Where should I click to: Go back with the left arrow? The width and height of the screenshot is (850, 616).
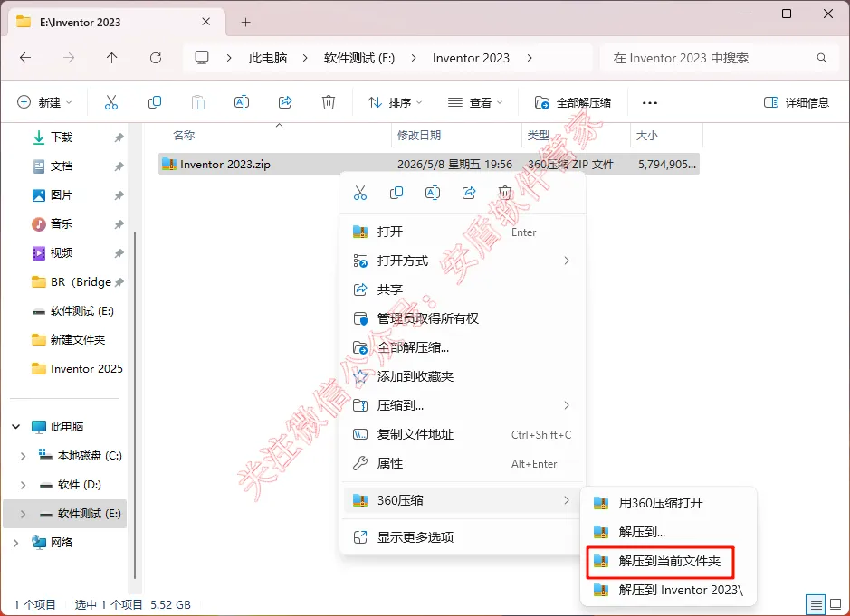click(25, 57)
